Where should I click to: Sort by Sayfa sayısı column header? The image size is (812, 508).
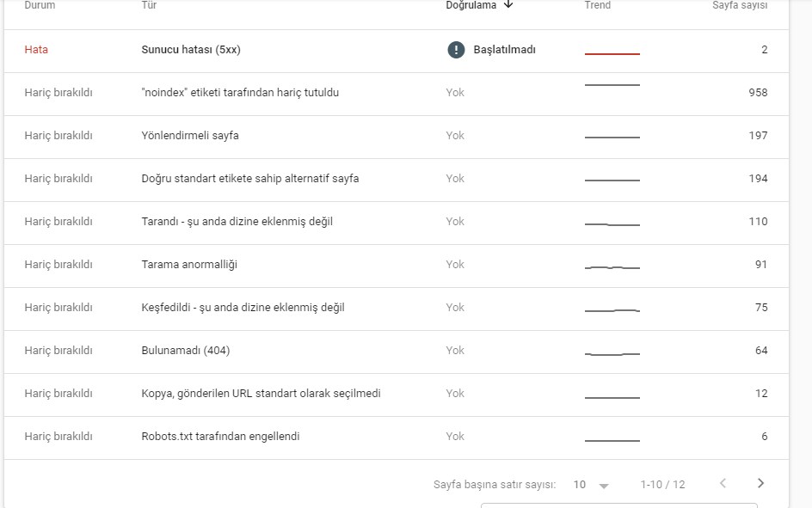click(740, 5)
